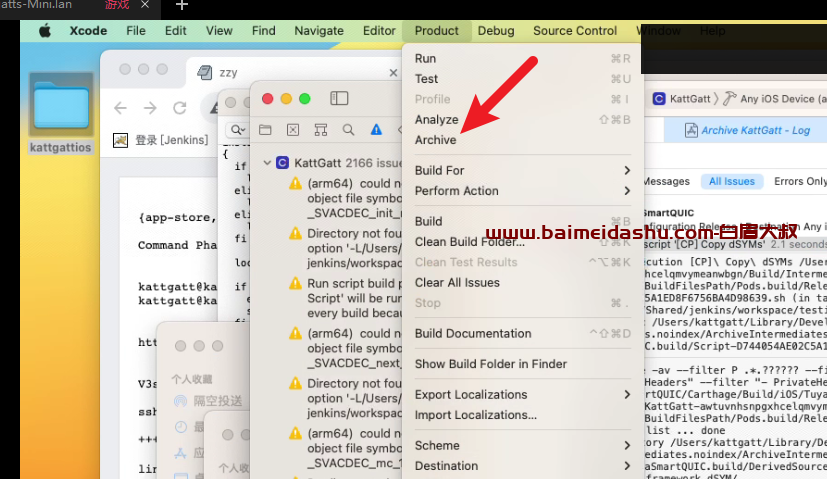Open the find navigator magnifier icon
827x479 pixels.
[x=348, y=130]
